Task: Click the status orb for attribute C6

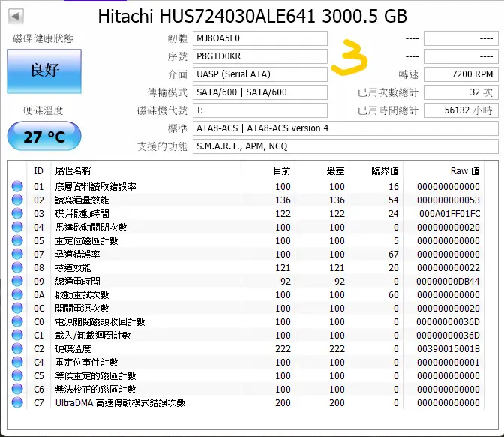Action: [17, 389]
